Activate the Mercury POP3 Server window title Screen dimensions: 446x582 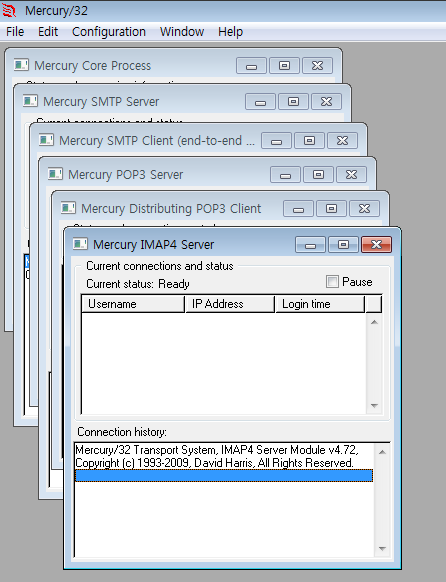pos(125,174)
